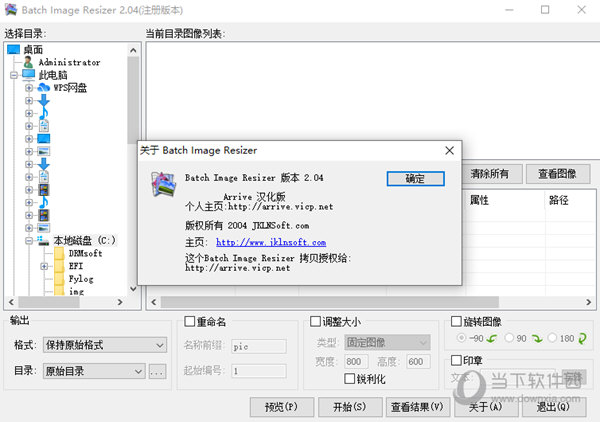Screen dimensions: 600x422
Task: Click the 此电脑 computer icon
Action: click(x=29, y=74)
